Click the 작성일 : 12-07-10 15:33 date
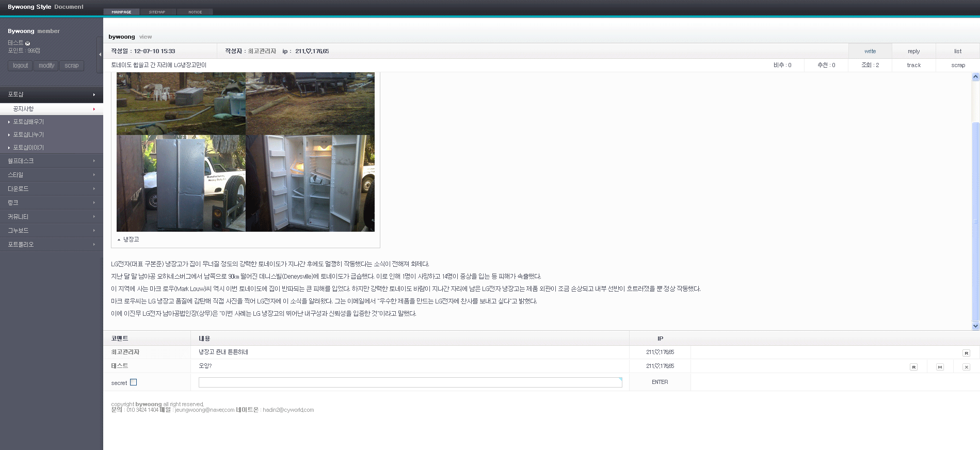Viewport: 980px width, 450px height. [143, 51]
